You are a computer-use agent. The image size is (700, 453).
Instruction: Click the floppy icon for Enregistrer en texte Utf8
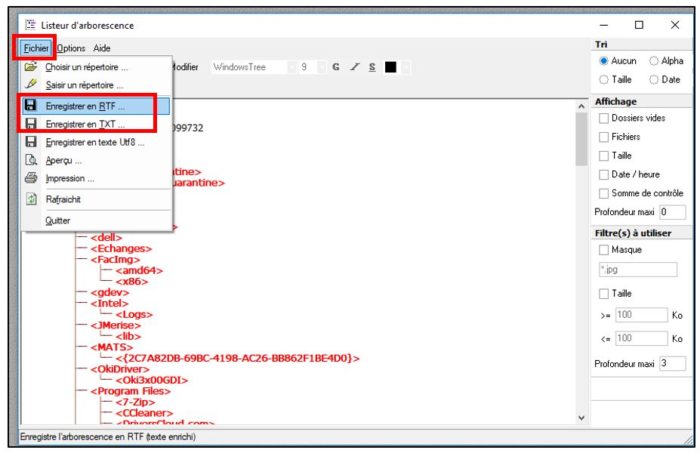(30, 143)
